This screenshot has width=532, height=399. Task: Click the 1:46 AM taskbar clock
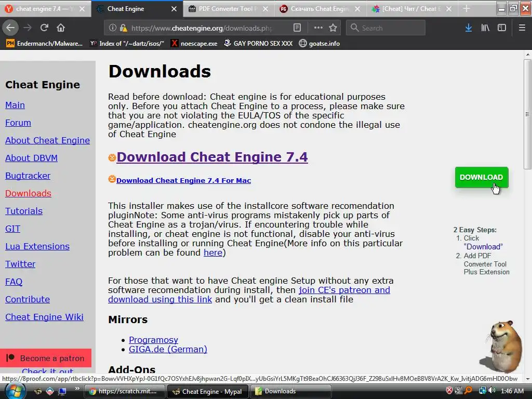pos(512,391)
